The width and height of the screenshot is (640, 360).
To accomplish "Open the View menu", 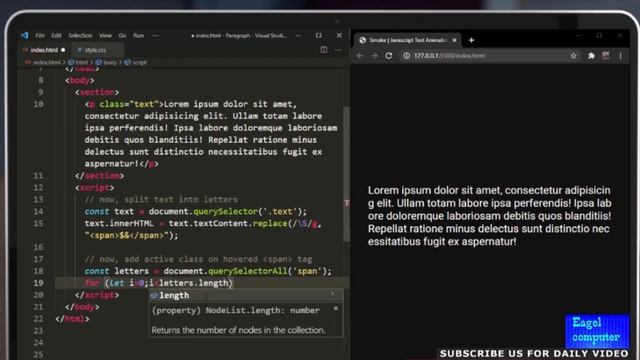I will pyautogui.click(x=105, y=36).
